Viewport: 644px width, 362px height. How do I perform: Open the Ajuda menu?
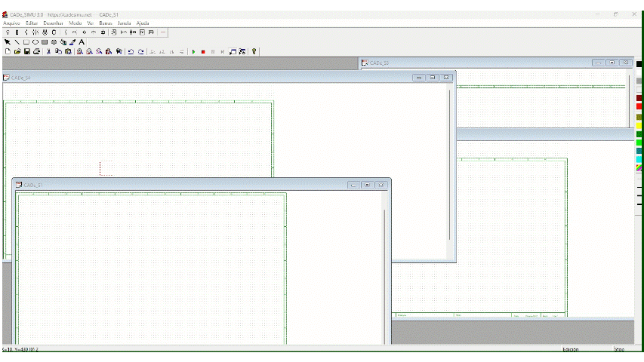click(x=143, y=23)
